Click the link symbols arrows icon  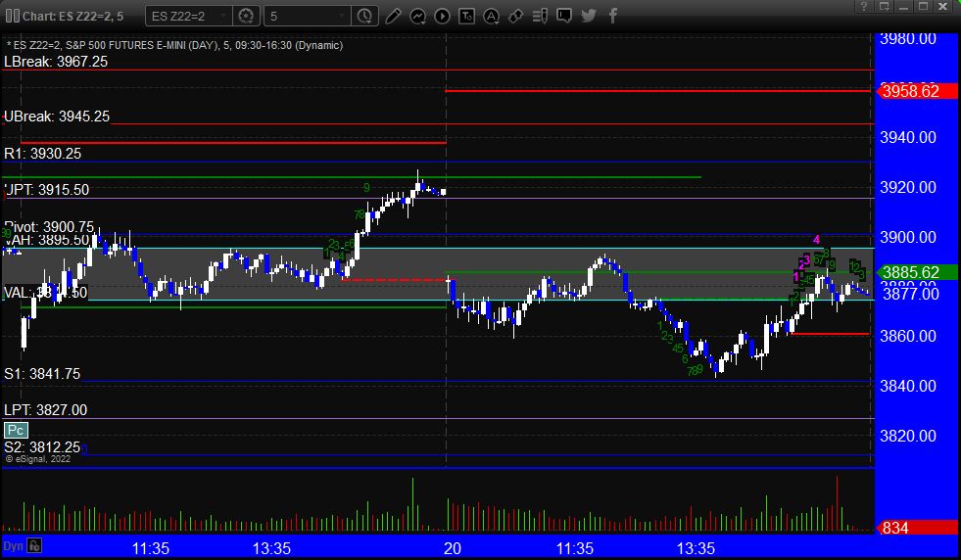coord(515,16)
